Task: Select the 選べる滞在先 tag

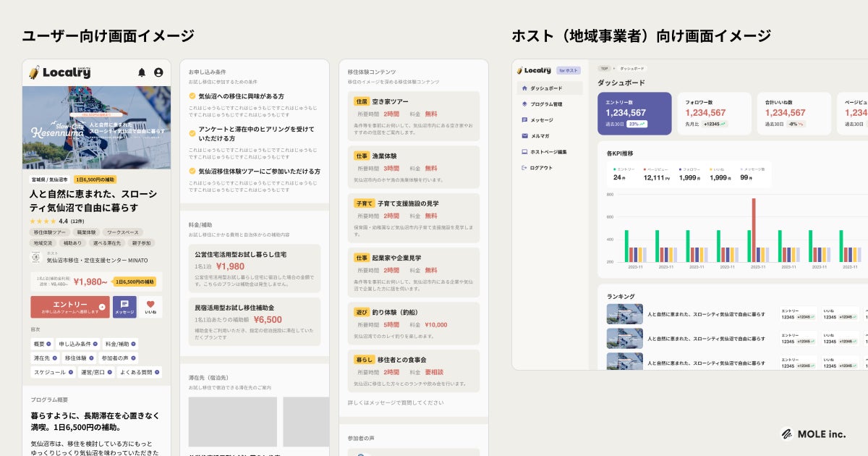Action: [x=106, y=243]
